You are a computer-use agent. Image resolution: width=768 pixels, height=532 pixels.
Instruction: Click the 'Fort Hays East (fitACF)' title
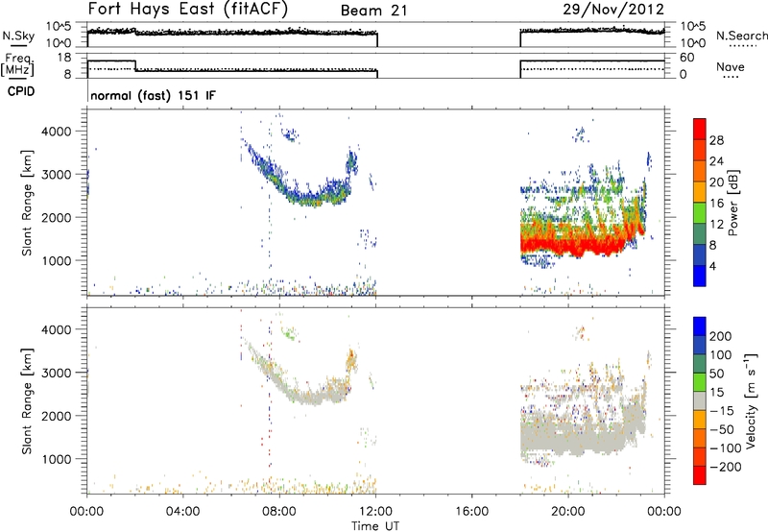click(x=187, y=9)
